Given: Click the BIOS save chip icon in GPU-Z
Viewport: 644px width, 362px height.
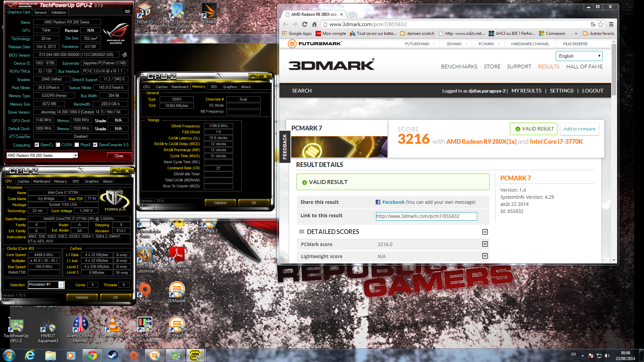Looking at the screenshot, I should point(124,55).
